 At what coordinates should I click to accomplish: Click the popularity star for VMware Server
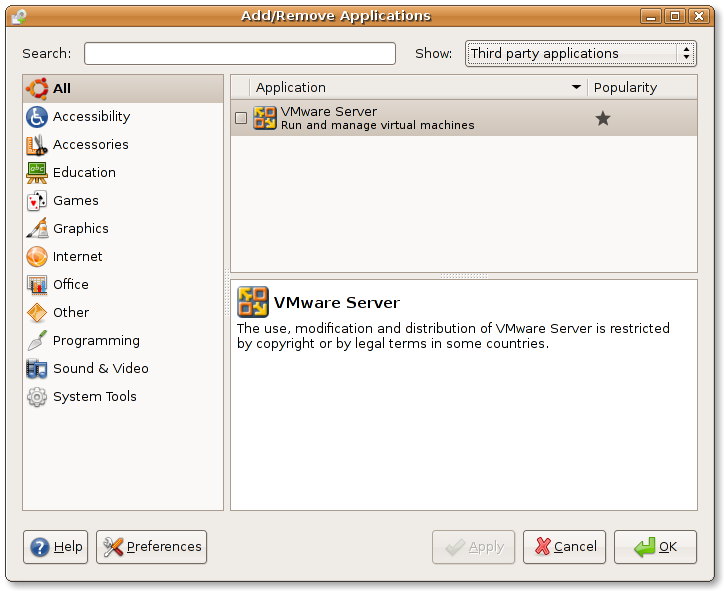click(x=603, y=118)
